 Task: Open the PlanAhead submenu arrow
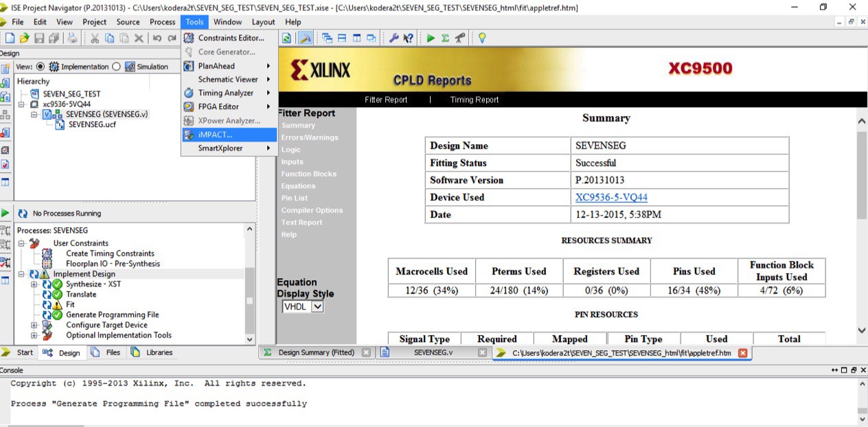point(269,66)
